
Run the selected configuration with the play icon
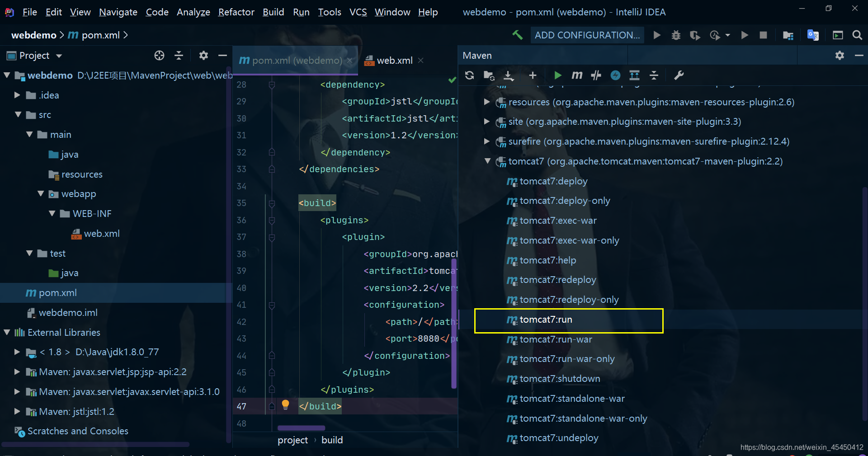(657, 35)
